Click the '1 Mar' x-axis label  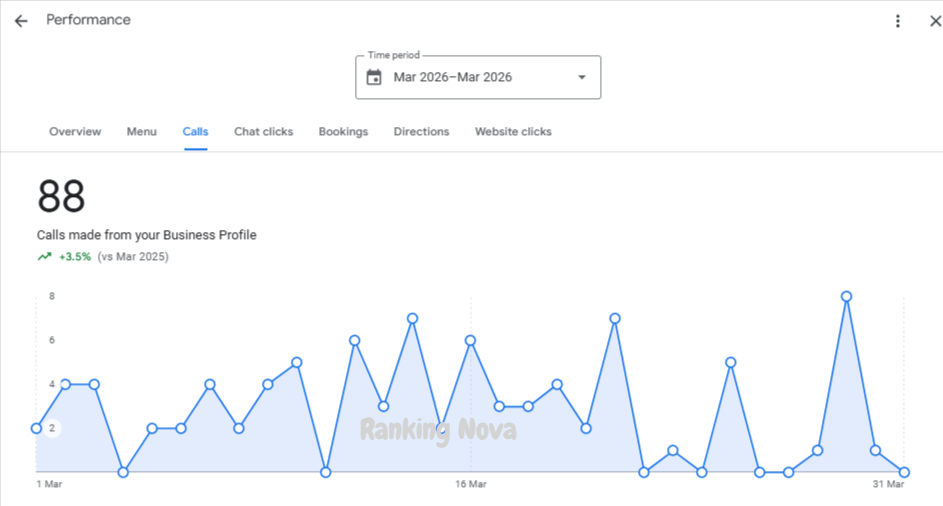49,484
